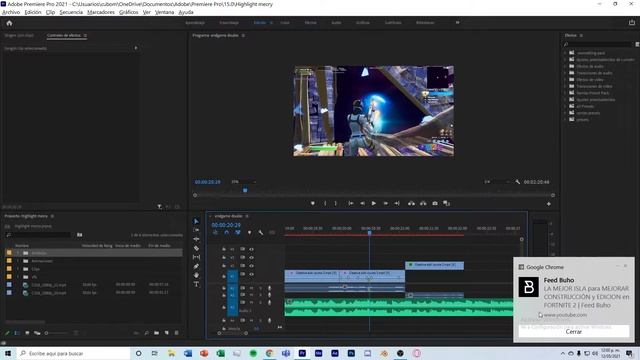Screen dimensions: 640x360
Task: Toggle V1 track output eye icon
Action: (251, 274)
